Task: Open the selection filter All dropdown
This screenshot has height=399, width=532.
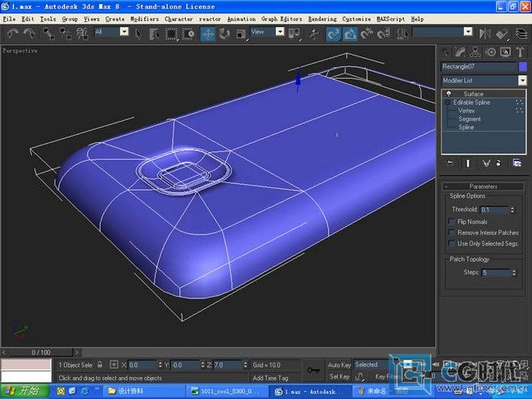Action: 124,32
